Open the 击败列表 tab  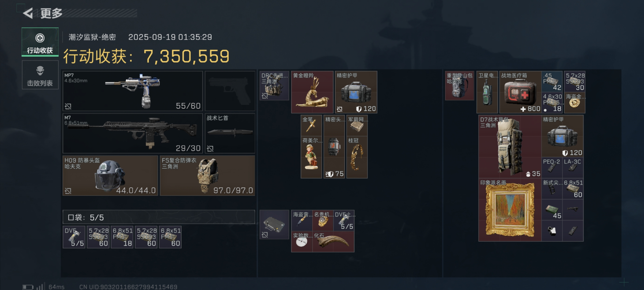[40, 75]
